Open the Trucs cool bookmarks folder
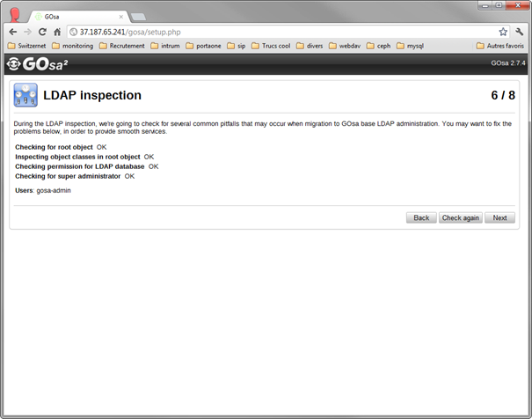Image resolution: width=532 pixels, height=419 pixels. (x=271, y=46)
